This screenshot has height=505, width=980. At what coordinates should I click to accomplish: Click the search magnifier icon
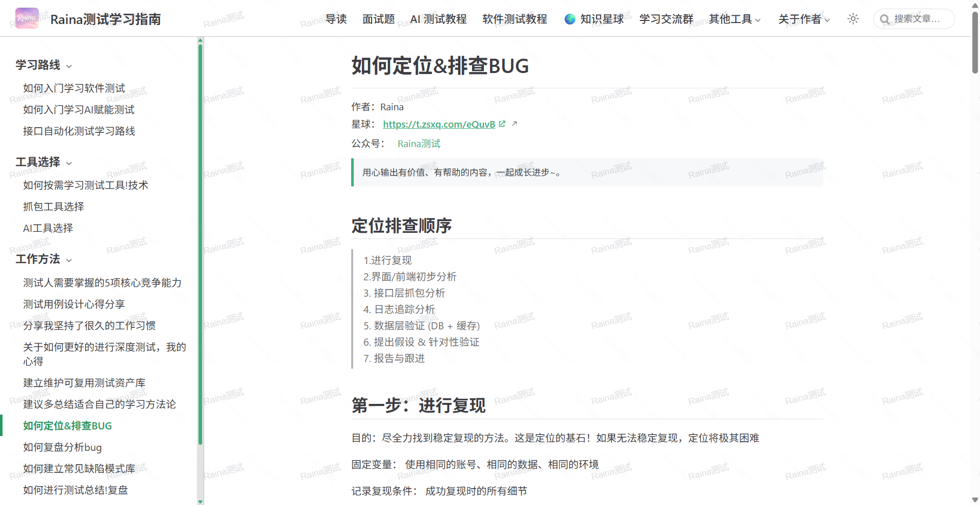(x=885, y=19)
